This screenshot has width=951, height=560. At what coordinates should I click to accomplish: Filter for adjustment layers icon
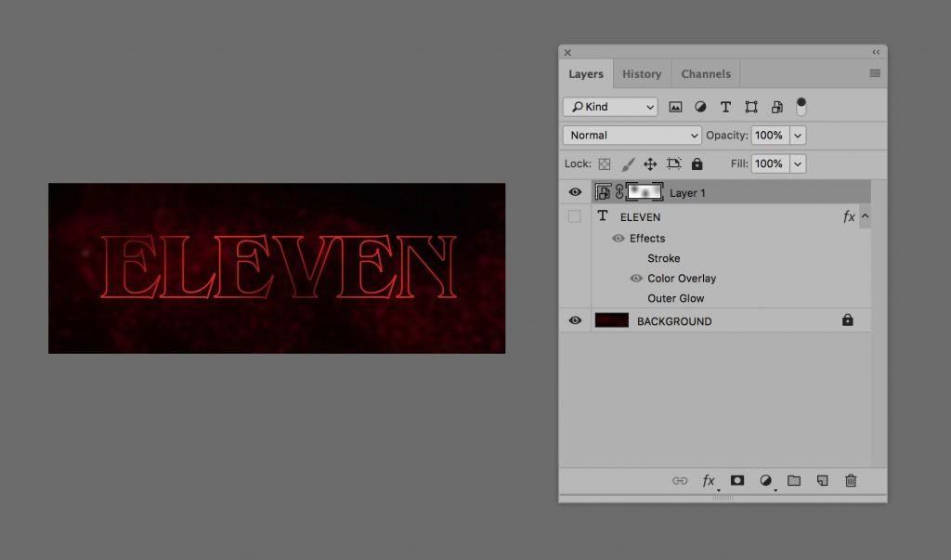(x=700, y=107)
